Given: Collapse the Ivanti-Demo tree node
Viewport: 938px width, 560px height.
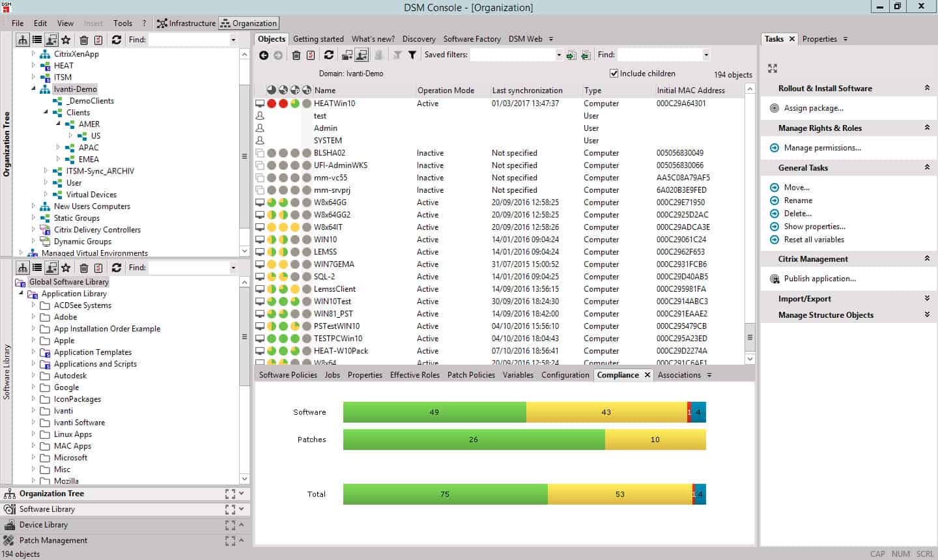Looking at the screenshot, I should tap(34, 89).
